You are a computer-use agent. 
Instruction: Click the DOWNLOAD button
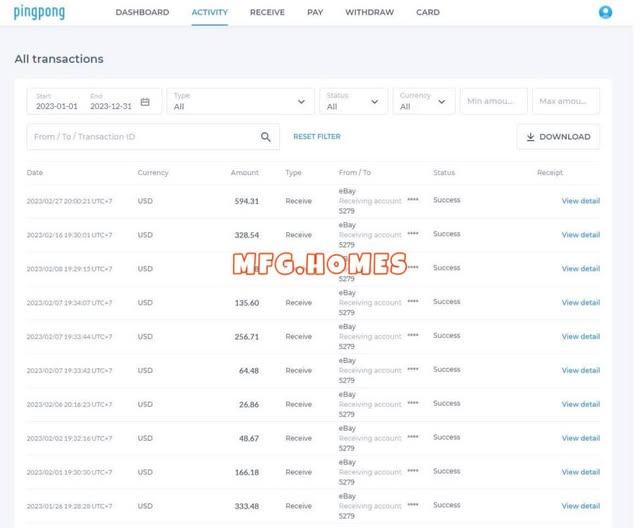pos(558,137)
